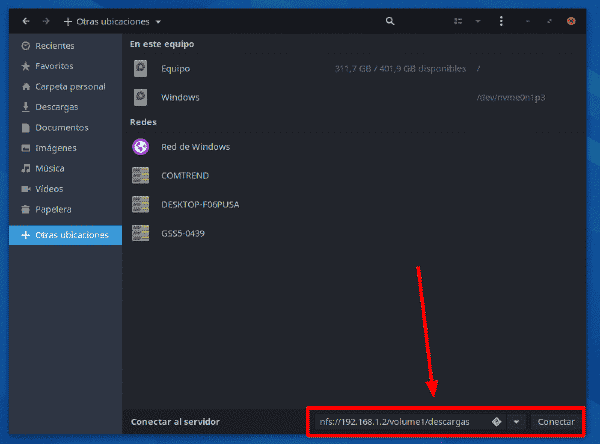Go forward with the right arrow
Screen dimensions: 600x444
pyautogui.click(x=46, y=21)
